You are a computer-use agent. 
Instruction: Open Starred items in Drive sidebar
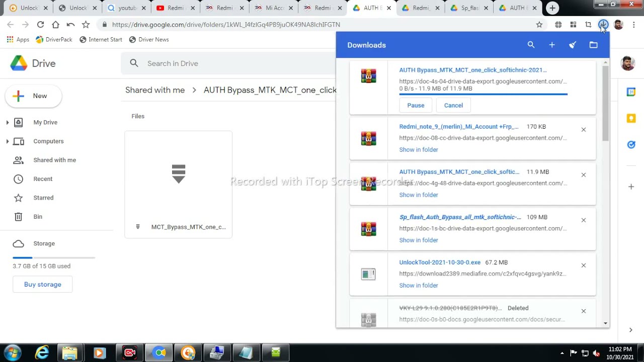[x=43, y=198]
